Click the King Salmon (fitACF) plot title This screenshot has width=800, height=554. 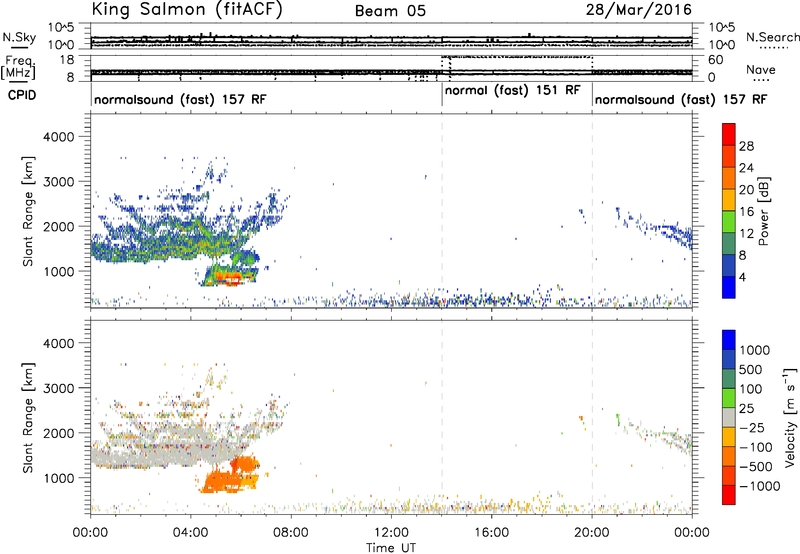tap(187, 9)
